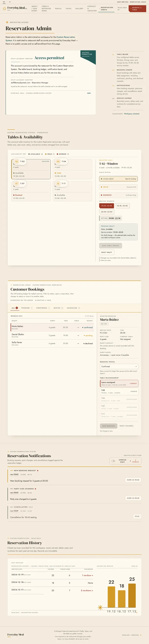Click the chart bar labeled 18
Viewport: 149px width, 644px height.
pyautogui.click(x=122, y=599)
